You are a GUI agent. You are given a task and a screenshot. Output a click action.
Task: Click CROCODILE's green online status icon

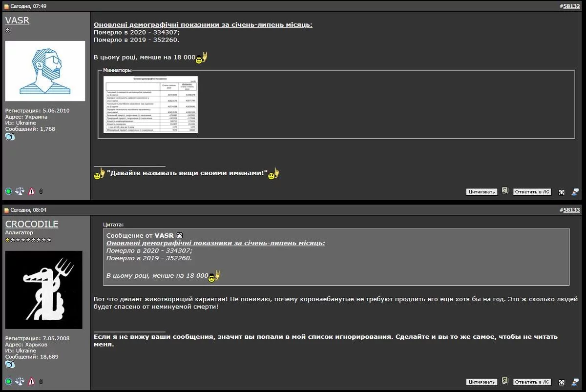pos(8,381)
